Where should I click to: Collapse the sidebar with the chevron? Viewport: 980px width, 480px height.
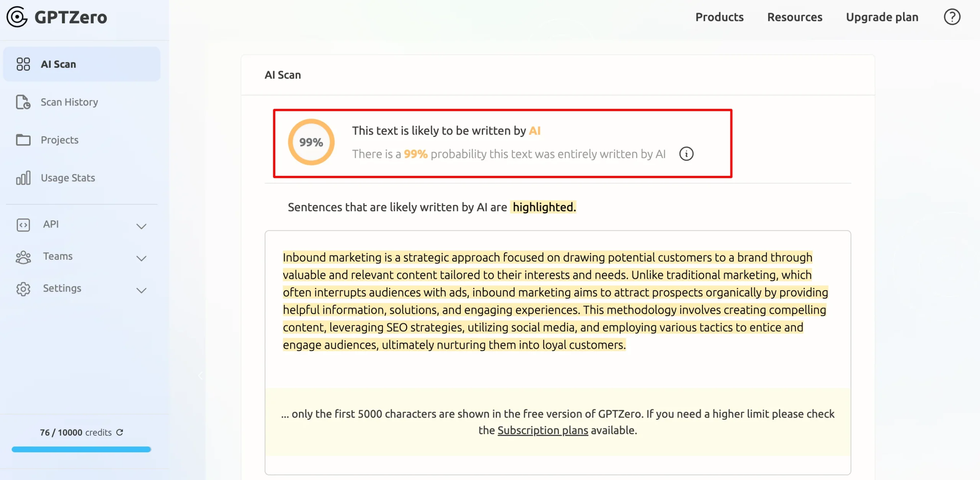pos(200,376)
